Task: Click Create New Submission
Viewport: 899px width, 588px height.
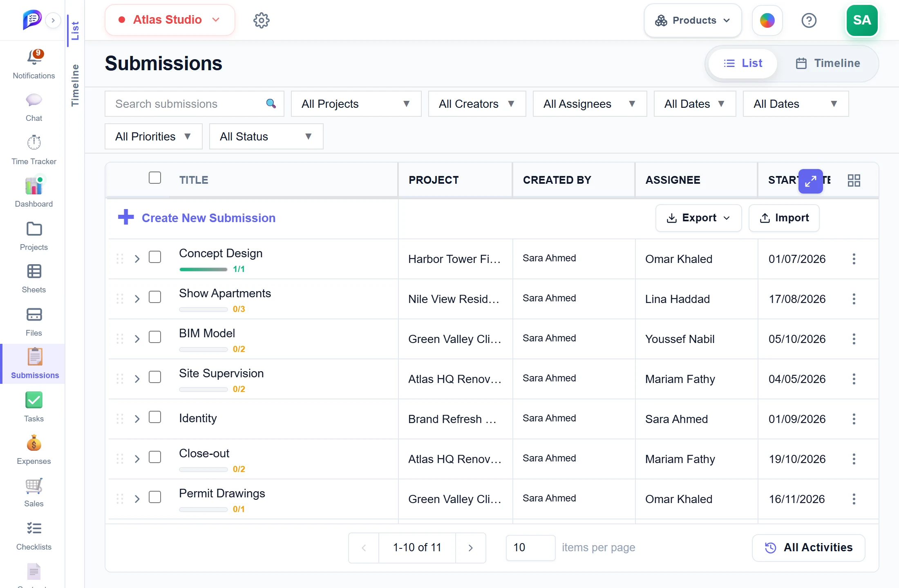Action: (x=197, y=218)
